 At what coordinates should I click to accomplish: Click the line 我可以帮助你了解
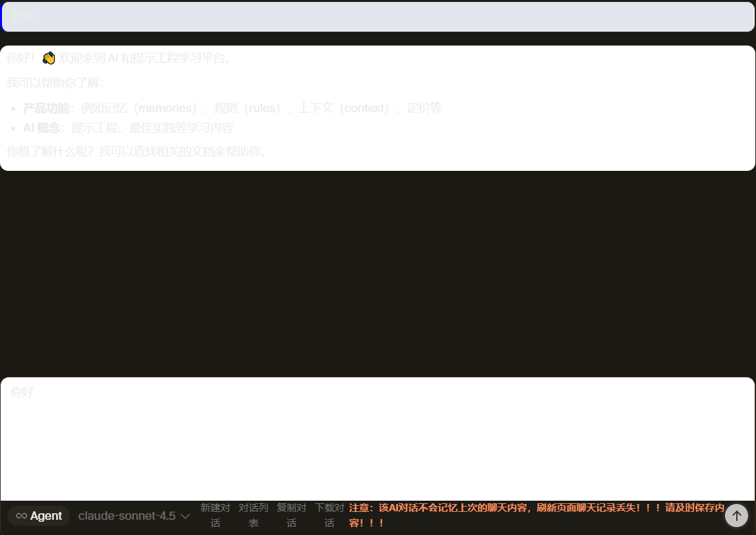pyautogui.click(x=55, y=83)
